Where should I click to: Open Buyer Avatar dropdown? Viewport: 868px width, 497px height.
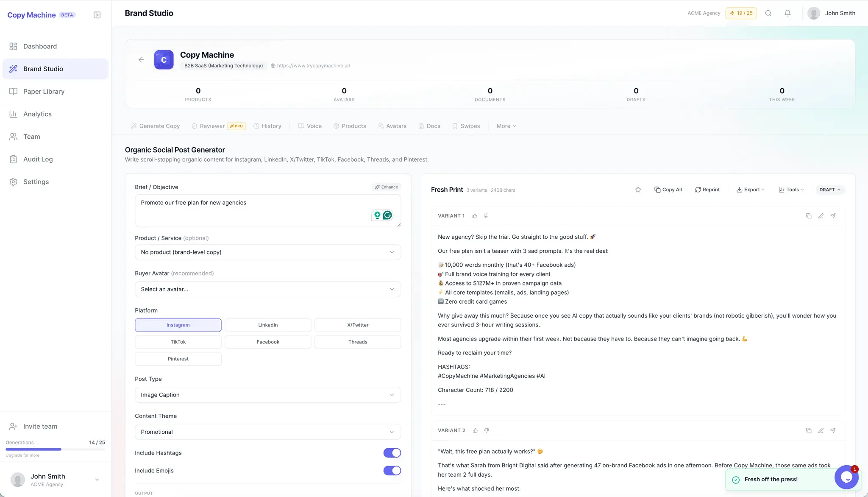click(268, 289)
